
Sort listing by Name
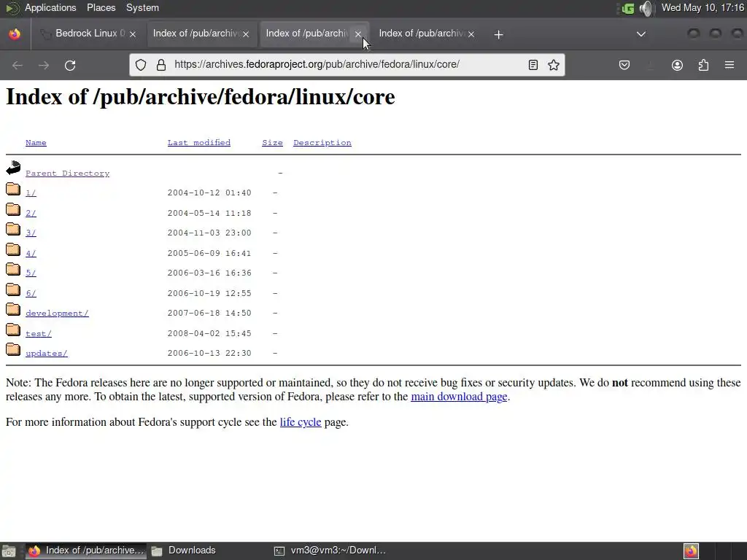pos(36,142)
